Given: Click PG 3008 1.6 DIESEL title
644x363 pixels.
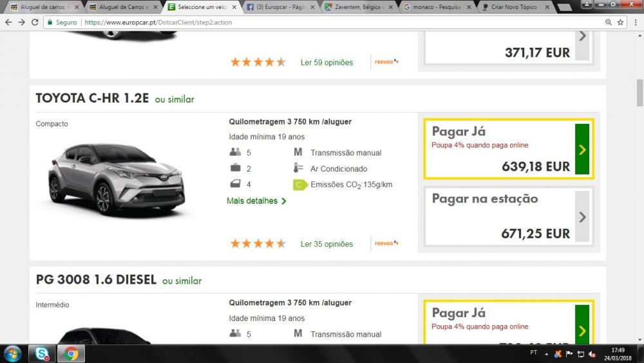Looking at the screenshot, I should point(96,280).
